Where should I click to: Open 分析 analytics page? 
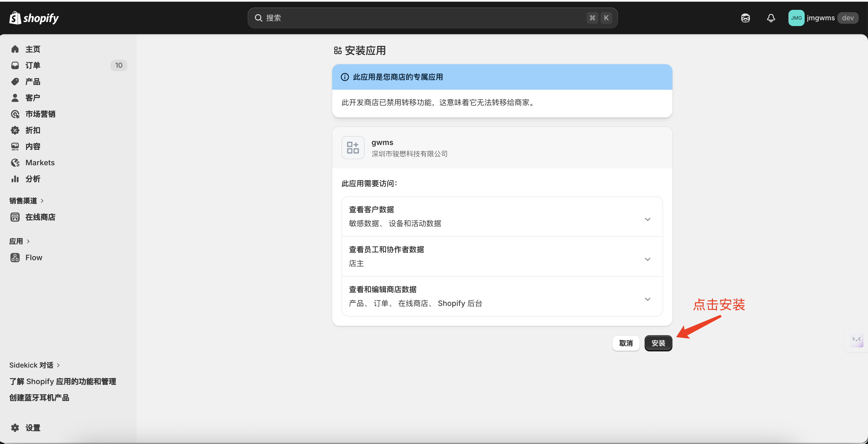coord(33,179)
